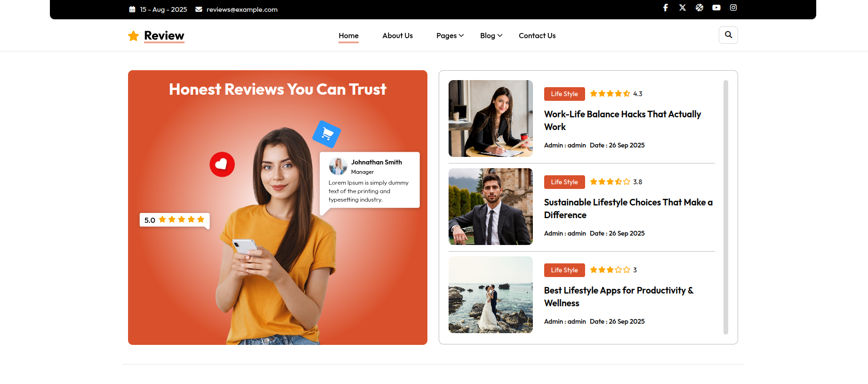The width and height of the screenshot is (868, 384).
Task: Open the YouTube icon link
Action: (716, 8)
